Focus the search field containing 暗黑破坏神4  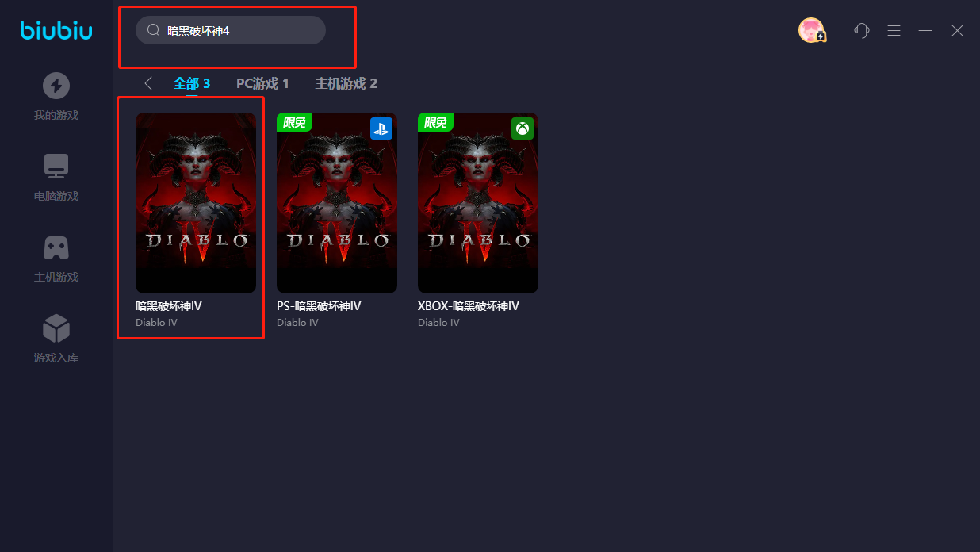point(231,30)
